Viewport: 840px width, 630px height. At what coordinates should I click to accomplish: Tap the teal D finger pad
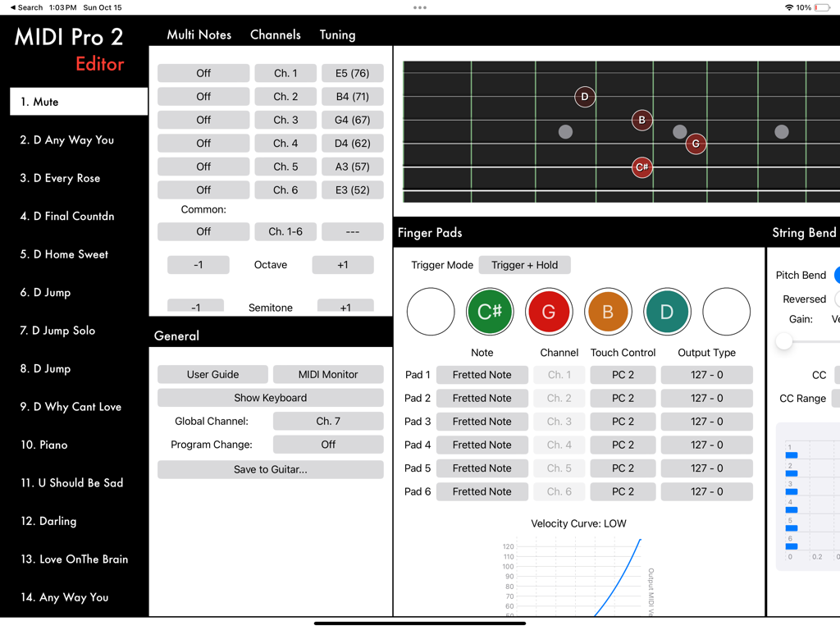click(667, 311)
